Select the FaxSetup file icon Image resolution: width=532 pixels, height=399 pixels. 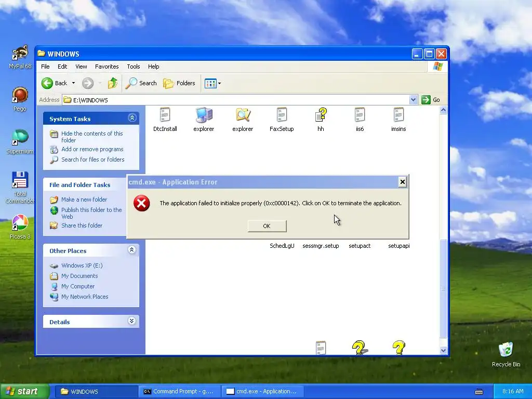click(x=282, y=115)
